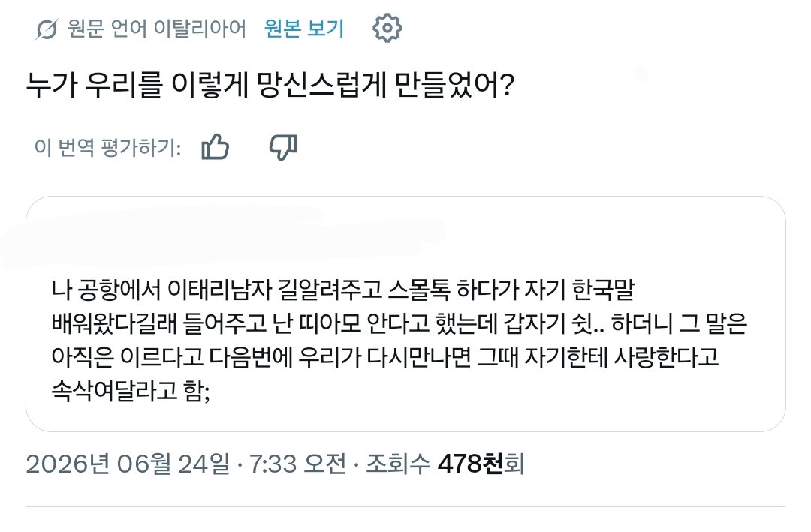Click quoted line starting 배워왔다길래
This screenshot has width=811, height=532.
coord(399,323)
